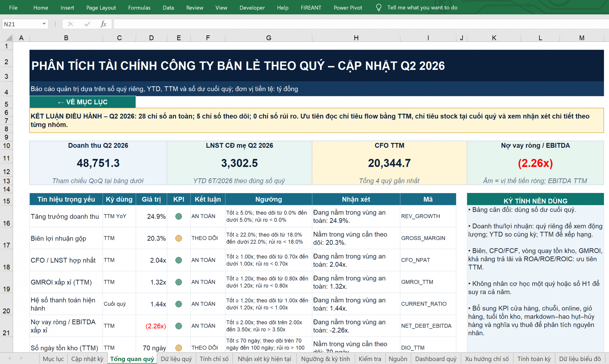The image size is (609, 364).
Task: Switch to the Dashboard quý sheet tab
Action: coord(436,359)
